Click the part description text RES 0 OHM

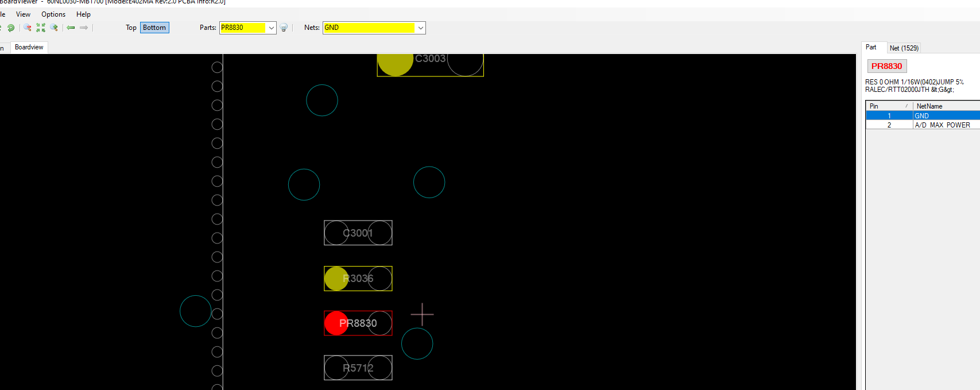click(915, 86)
